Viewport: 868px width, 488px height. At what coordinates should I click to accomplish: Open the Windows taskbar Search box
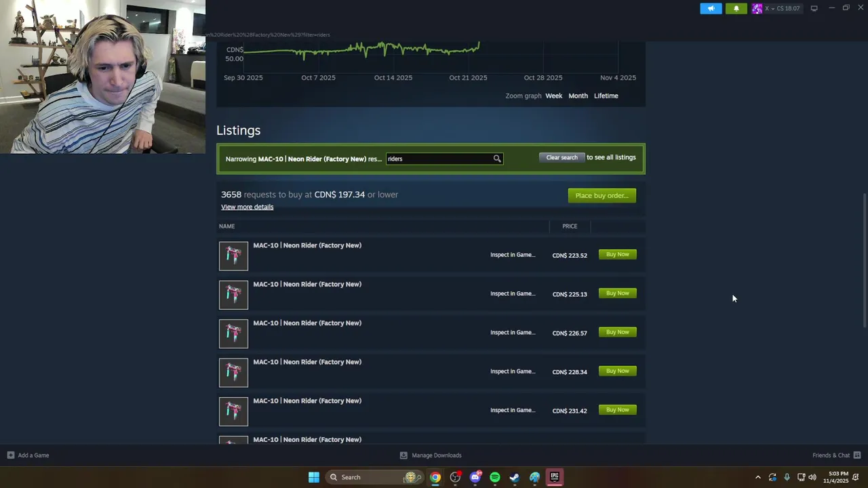374,477
